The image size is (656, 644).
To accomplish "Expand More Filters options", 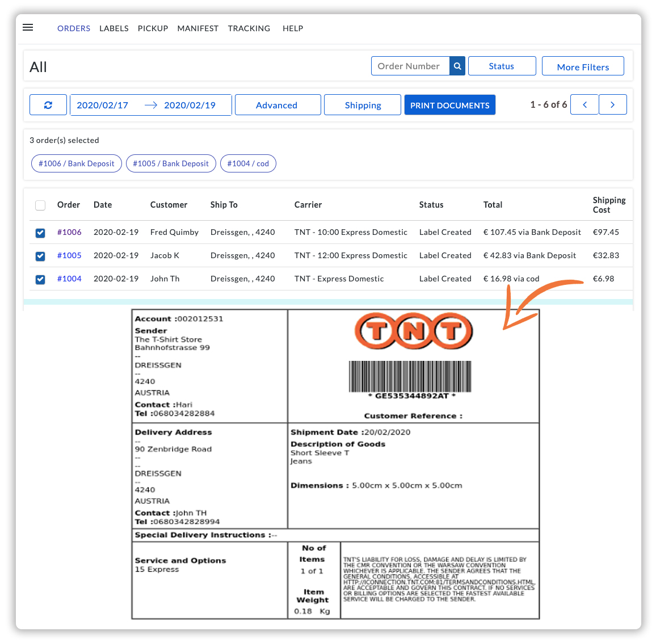I will (x=583, y=66).
